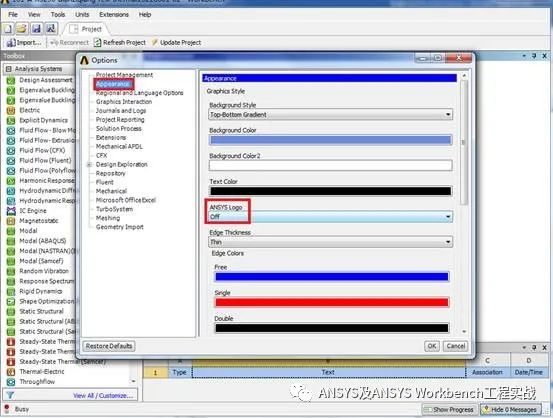Click the Background Color swatch
The width and height of the screenshot is (553, 418).
pos(330,140)
